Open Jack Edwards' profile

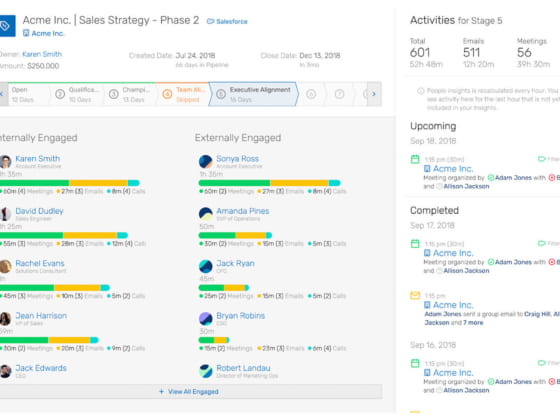pos(41,368)
